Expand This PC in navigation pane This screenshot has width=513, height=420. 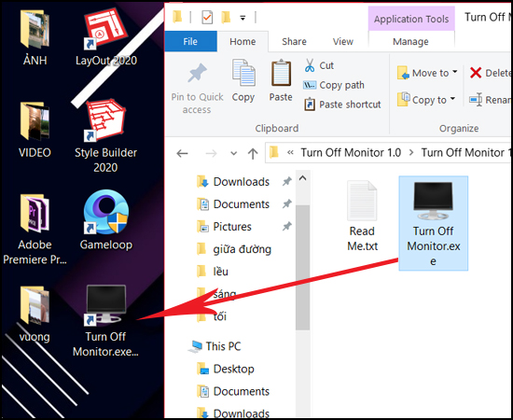point(215,346)
